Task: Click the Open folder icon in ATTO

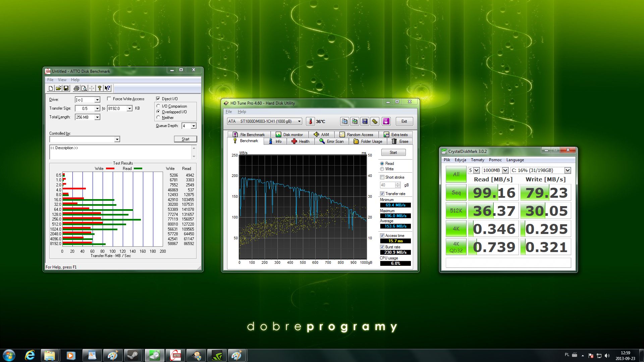Action: [x=58, y=88]
